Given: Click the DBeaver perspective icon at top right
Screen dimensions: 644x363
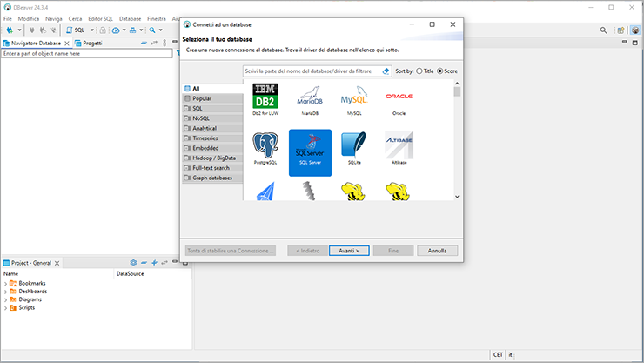Looking at the screenshot, I should click(635, 30).
